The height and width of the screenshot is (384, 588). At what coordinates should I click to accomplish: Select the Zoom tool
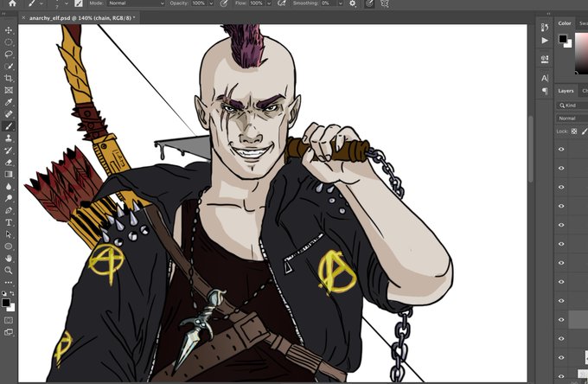[x=9, y=271]
